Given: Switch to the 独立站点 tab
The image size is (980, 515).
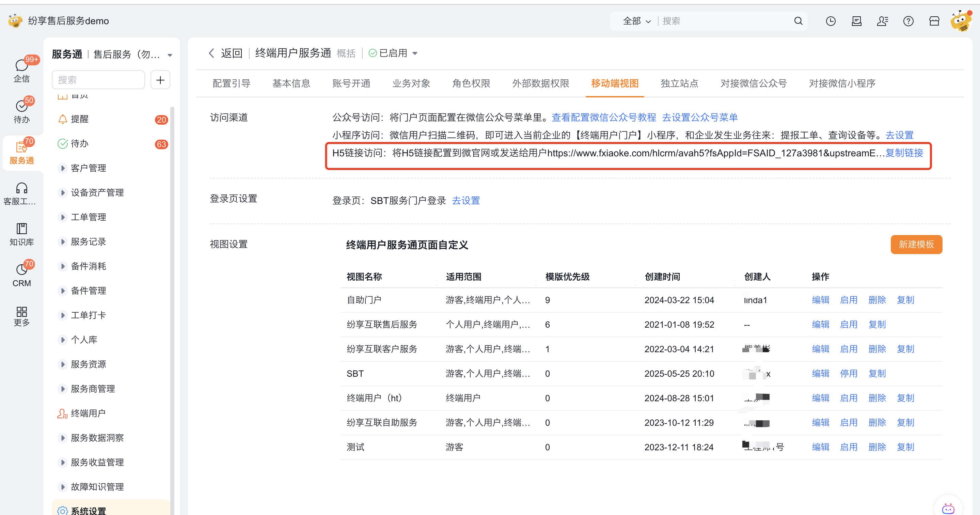Looking at the screenshot, I should click(679, 83).
